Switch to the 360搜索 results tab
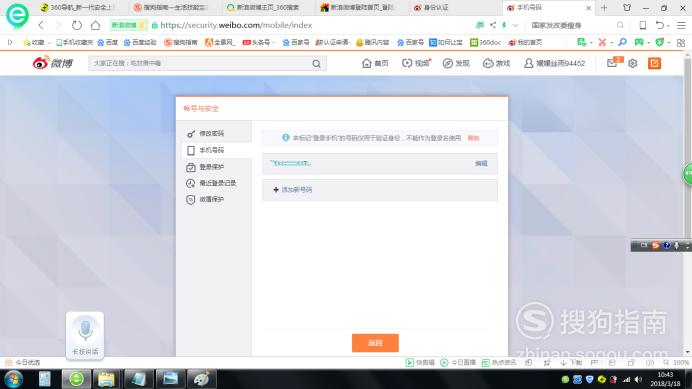Viewport: 692px width, 389px height. click(265, 8)
